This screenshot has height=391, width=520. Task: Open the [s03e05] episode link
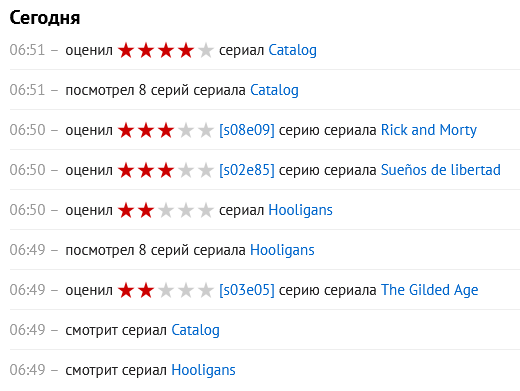point(247,290)
